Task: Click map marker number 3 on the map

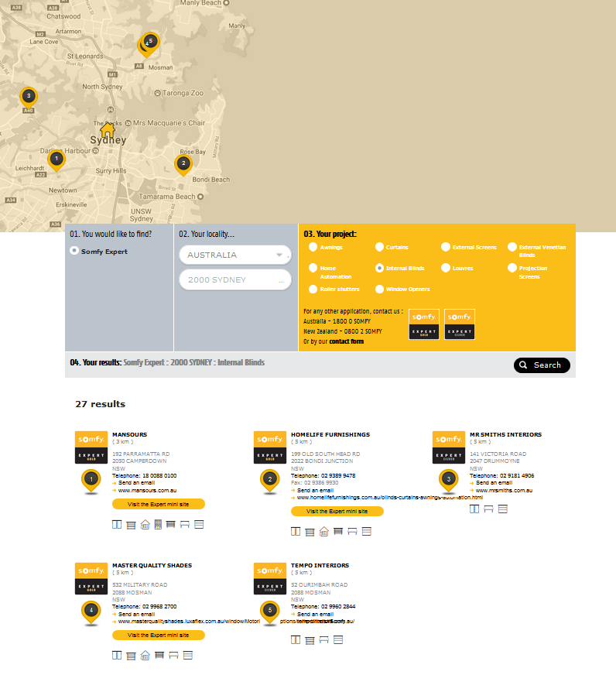Action: [x=29, y=98]
